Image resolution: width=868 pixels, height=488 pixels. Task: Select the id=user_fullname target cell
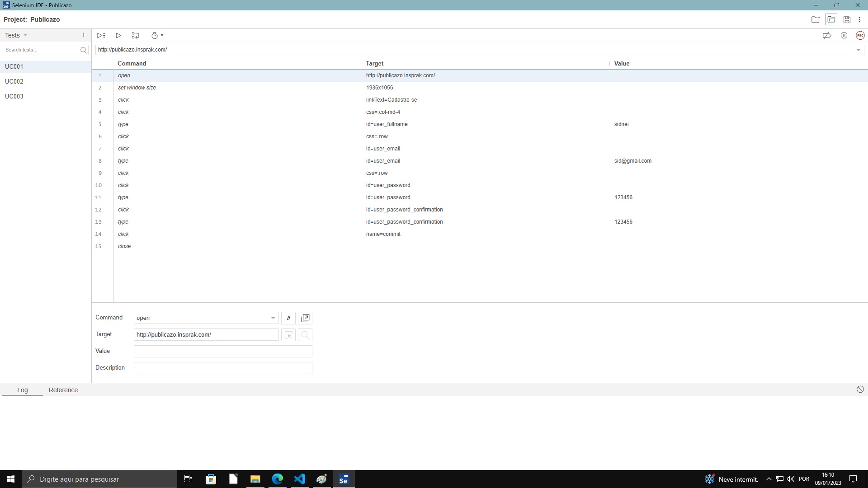(x=387, y=124)
